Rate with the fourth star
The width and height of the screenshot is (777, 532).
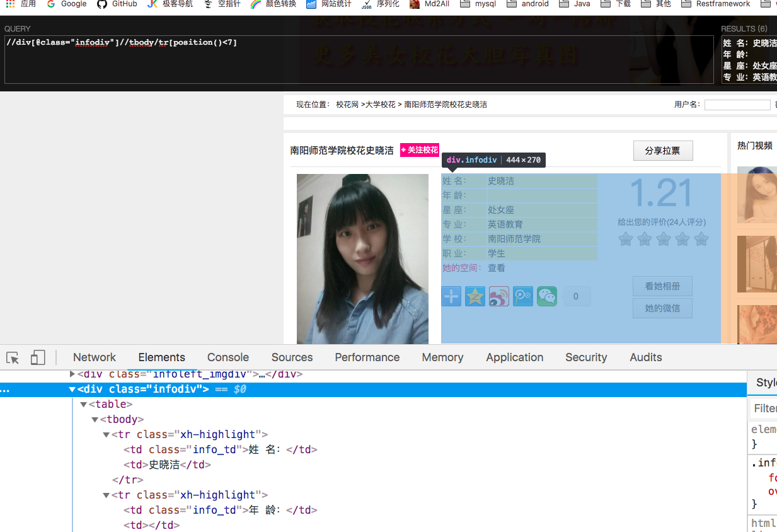(682, 239)
